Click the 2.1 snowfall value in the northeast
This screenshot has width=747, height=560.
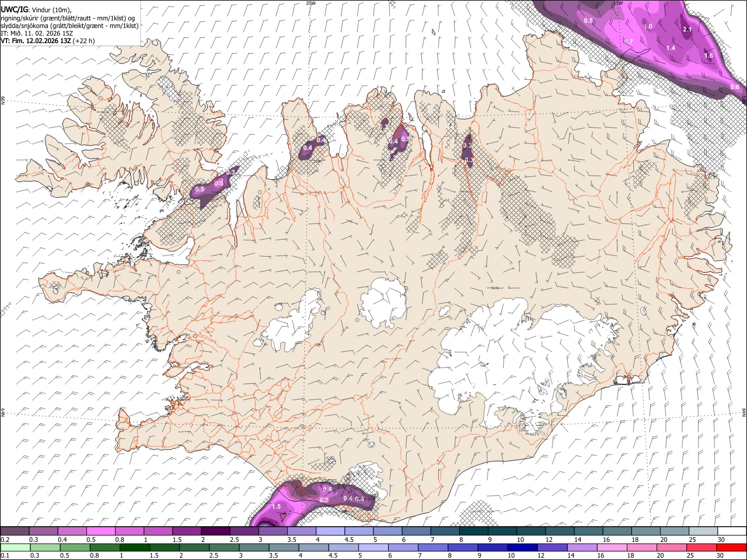pyautogui.click(x=687, y=29)
